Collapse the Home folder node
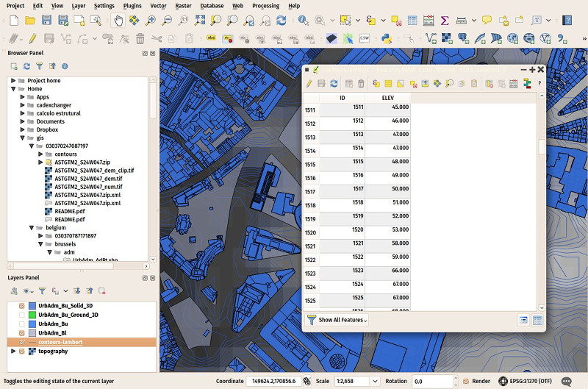 (13, 88)
